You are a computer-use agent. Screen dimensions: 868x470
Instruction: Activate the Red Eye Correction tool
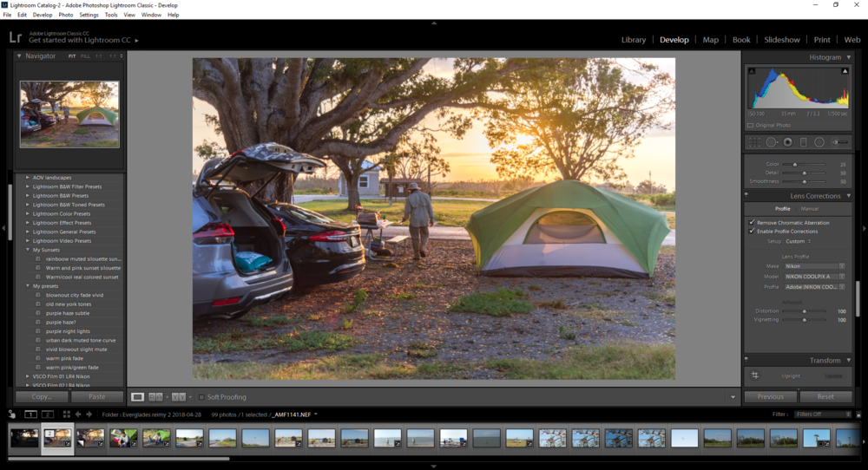(787, 142)
